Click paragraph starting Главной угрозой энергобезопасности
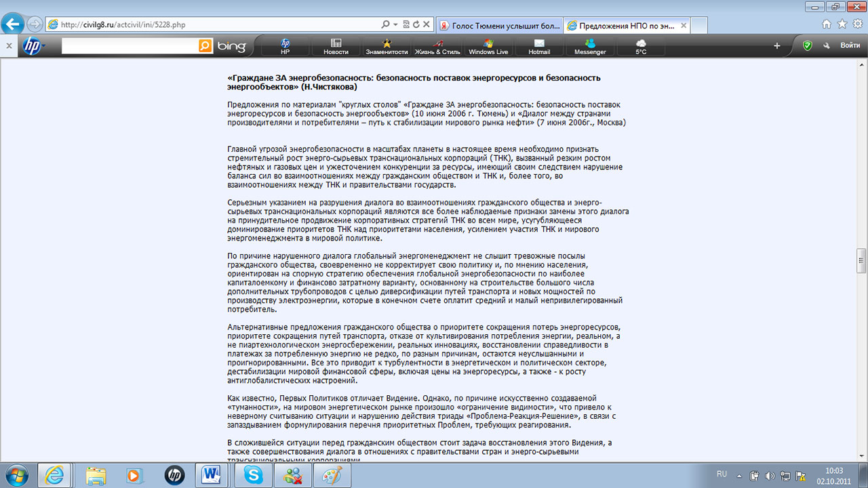 (425, 167)
